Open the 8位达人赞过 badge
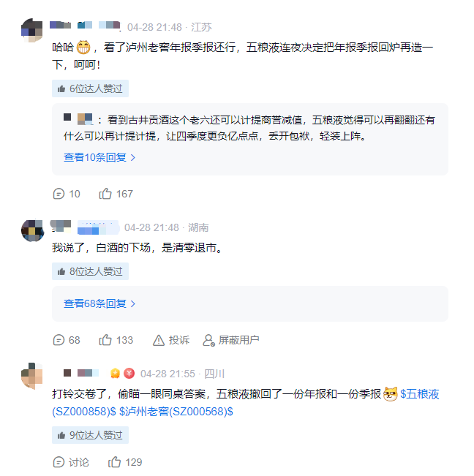 (x=90, y=271)
